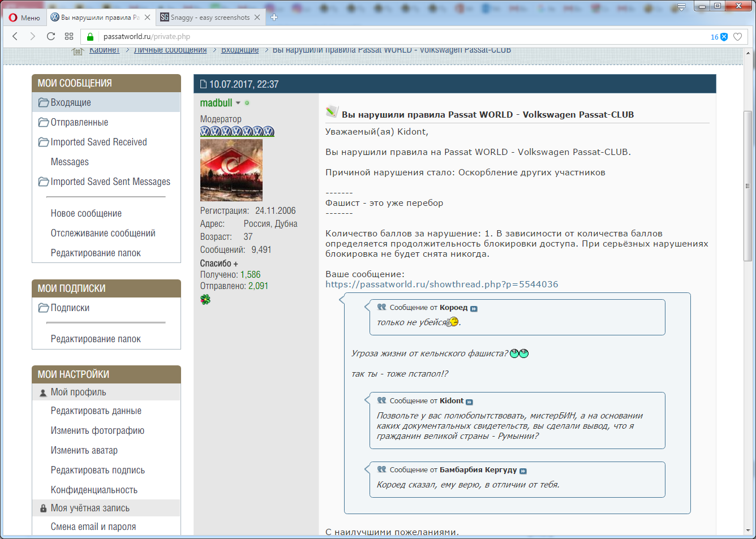Open the tab menu icon in title bar
This screenshot has width=756, height=539.
click(x=681, y=7)
